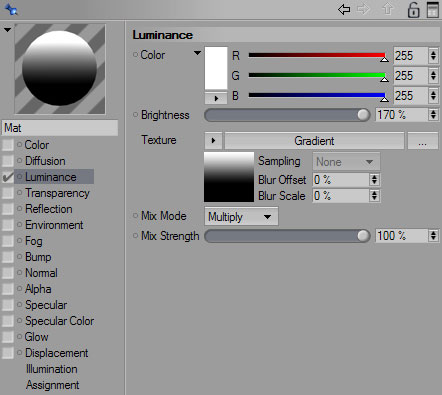Image resolution: width=442 pixels, height=395 pixels.
Task: Uncheck the Luminance channel checkbox
Action: (8, 177)
